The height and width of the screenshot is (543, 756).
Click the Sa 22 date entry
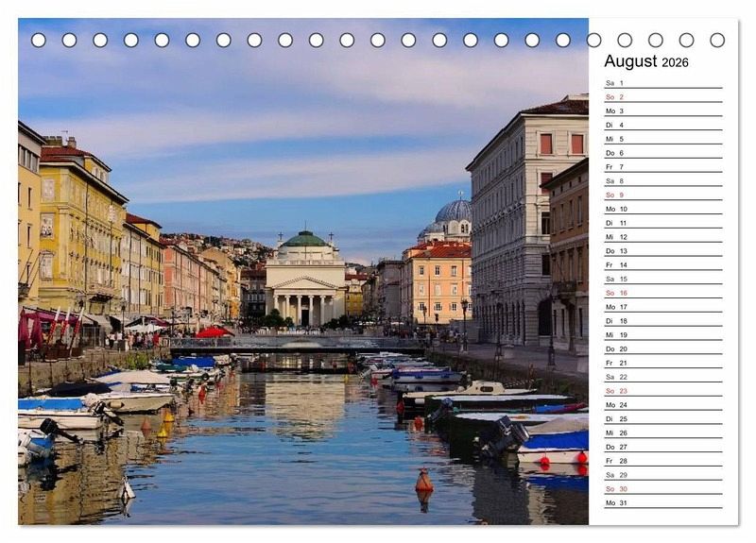tap(662, 377)
